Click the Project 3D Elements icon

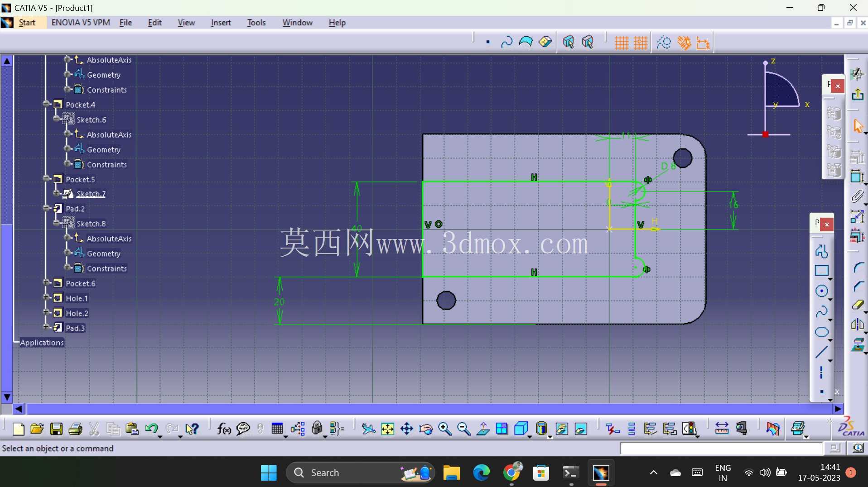pos(857,345)
